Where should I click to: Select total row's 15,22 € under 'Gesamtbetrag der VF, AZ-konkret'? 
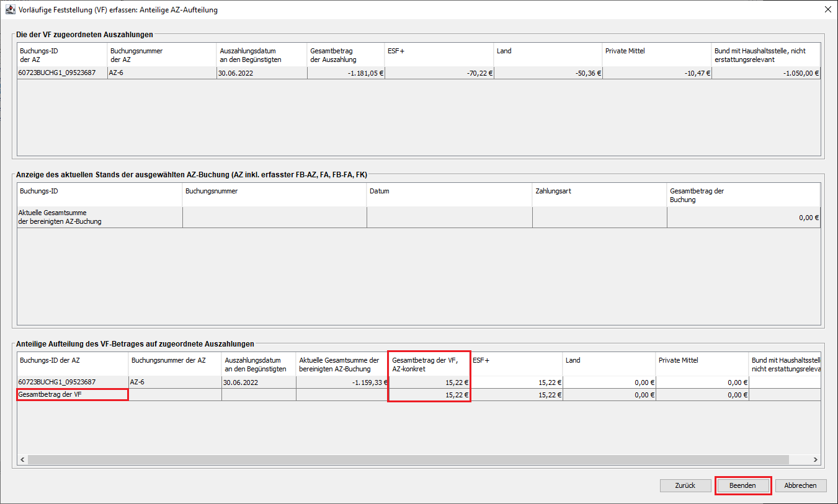429,394
